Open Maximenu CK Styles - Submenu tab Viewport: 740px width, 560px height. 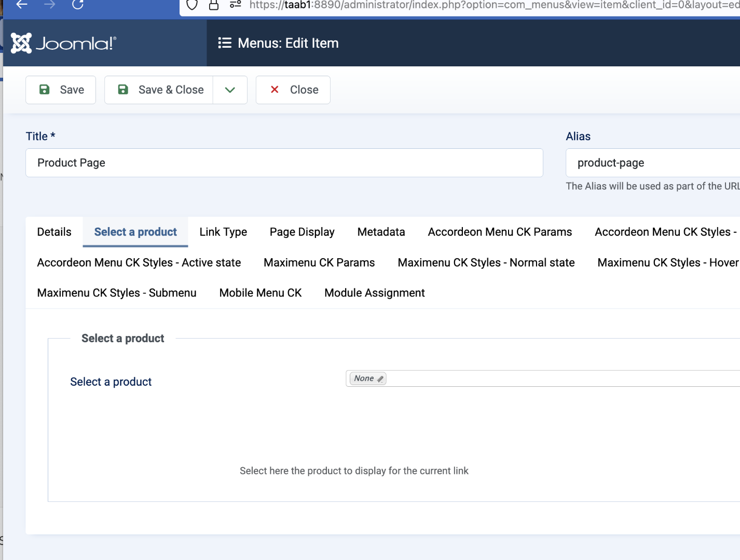point(117,292)
